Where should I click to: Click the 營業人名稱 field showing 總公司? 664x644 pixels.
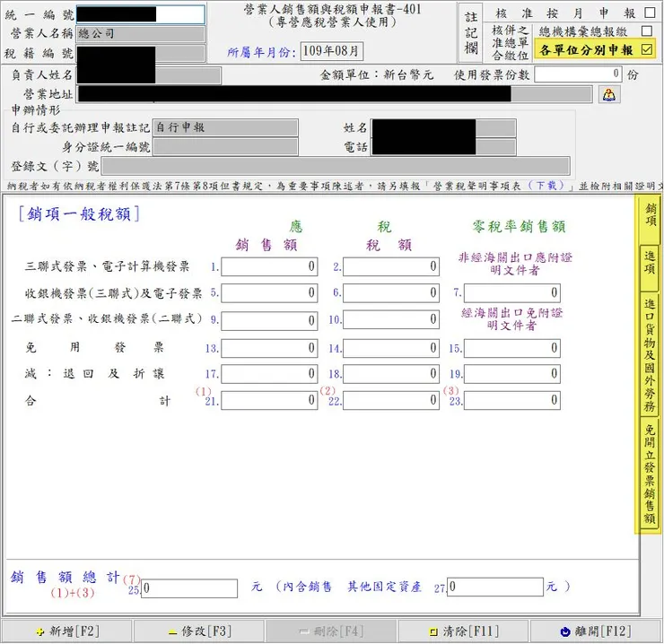pos(141,34)
